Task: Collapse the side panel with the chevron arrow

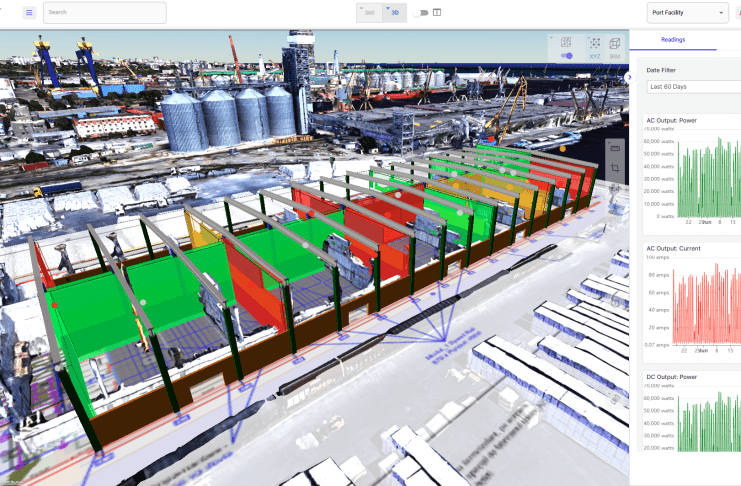Action: point(628,77)
